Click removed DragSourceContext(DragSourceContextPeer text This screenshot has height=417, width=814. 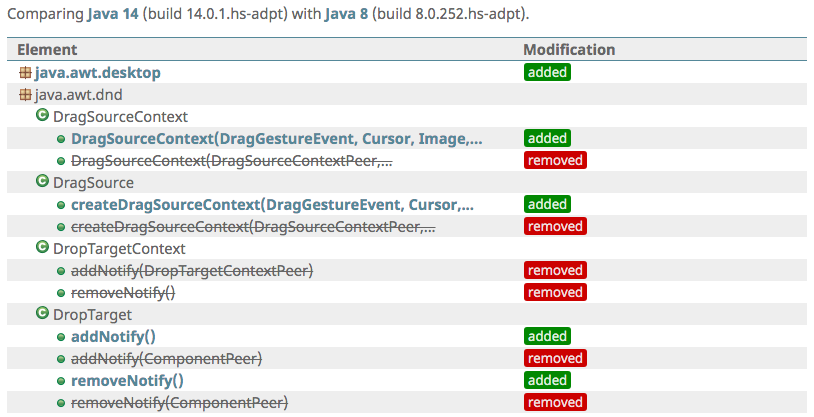point(232,161)
